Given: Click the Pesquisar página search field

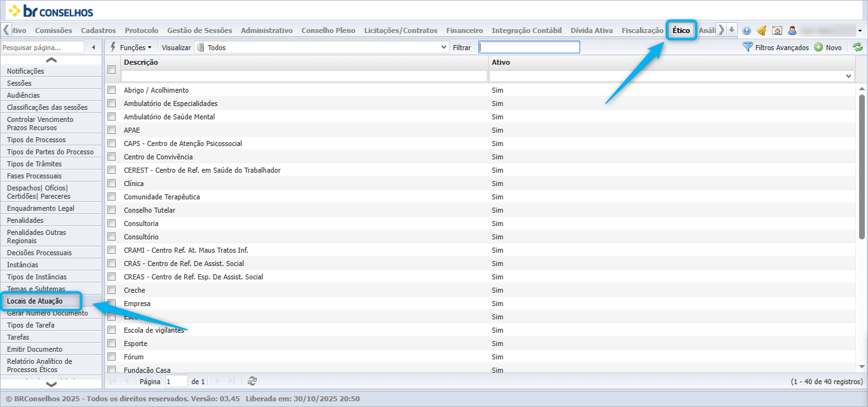Looking at the screenshot, I should 43,48.
